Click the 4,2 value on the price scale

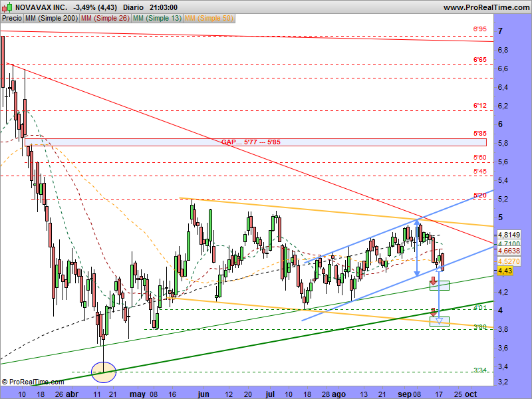pos(503,292)
